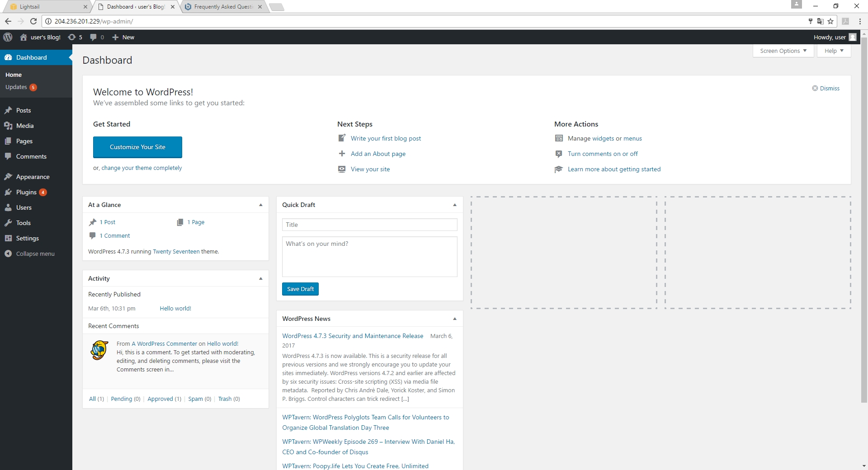Click the Save Draft button
868x470 pixels.
tap(300, 289)
